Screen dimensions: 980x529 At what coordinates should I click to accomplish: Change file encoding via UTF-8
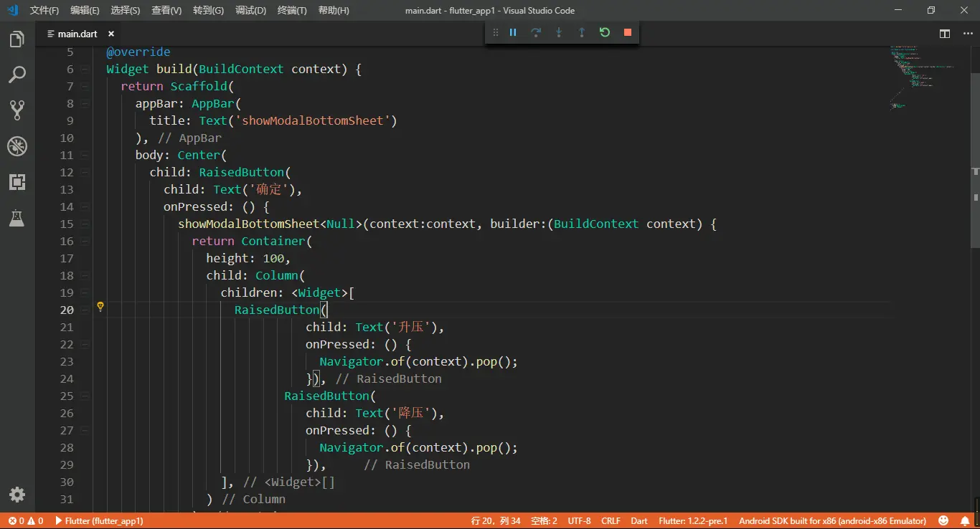579,521
